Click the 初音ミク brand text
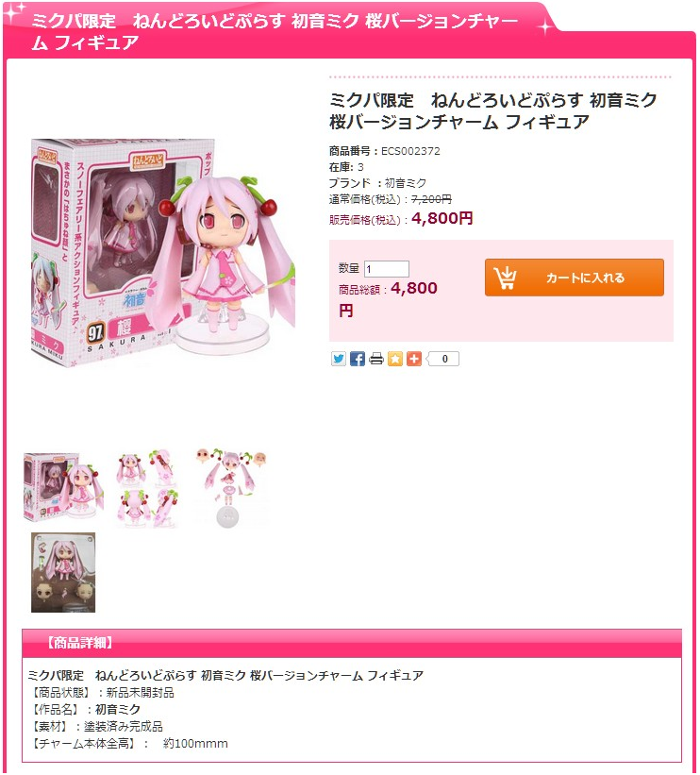This screenshot has width=700, height=775. point(405,183)
